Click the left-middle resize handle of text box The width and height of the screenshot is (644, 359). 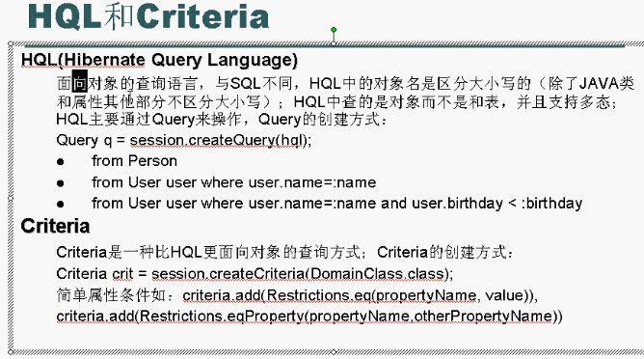pyautogui.click(x=11, y=198)
